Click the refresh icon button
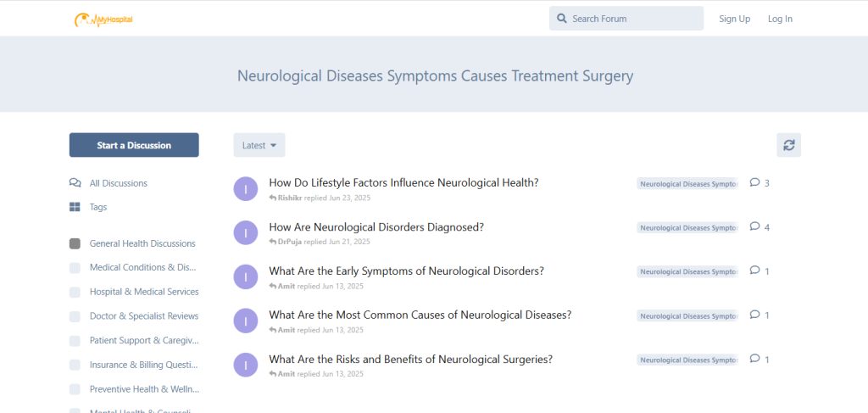Viewport: 868px width, 413px height. click(788, 145)
